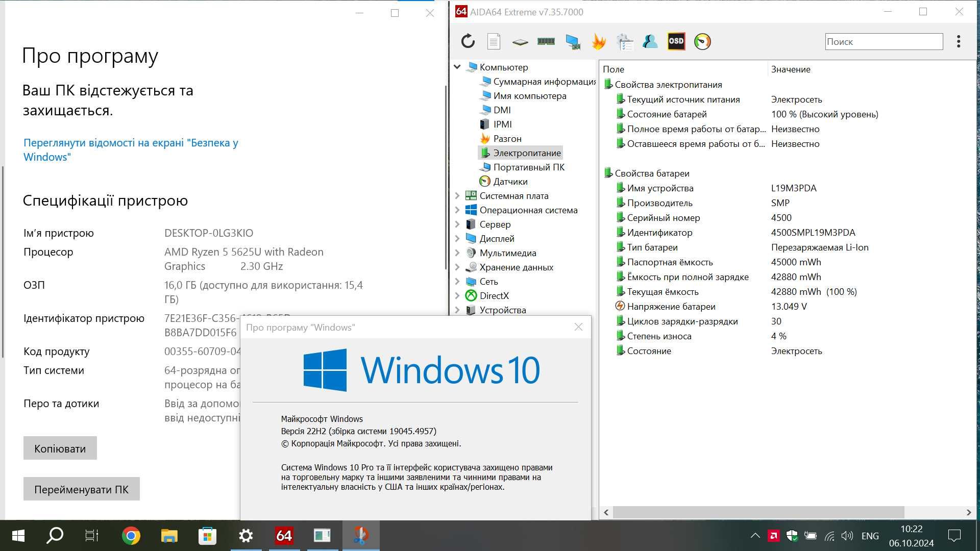Click the Копіювати button

tap(60, 448)
